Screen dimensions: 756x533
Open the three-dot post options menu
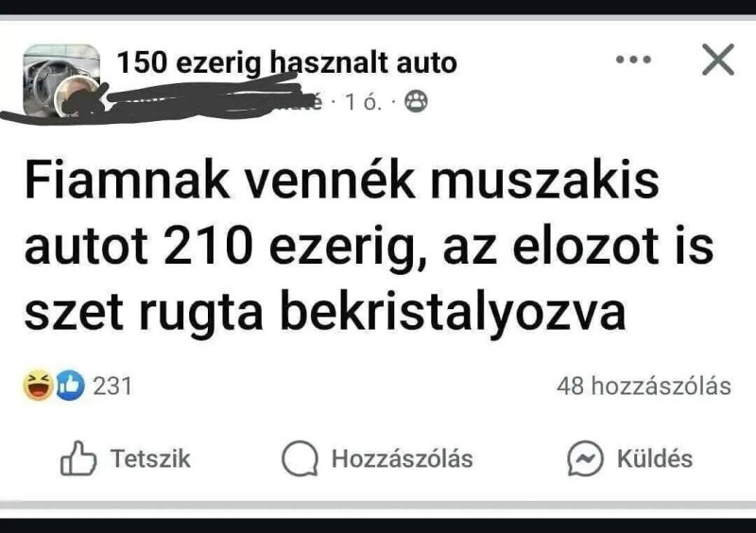[633, 60]
